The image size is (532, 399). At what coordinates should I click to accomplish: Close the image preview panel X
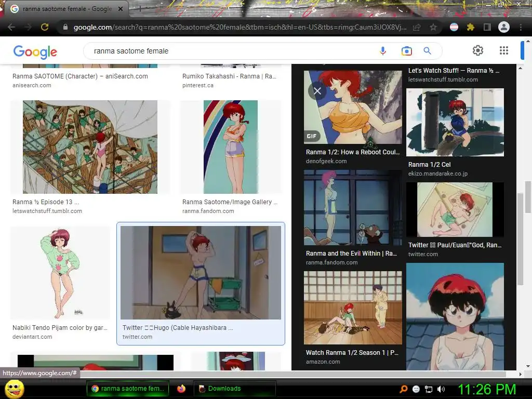pyautogui.click(x=317, y=91)
